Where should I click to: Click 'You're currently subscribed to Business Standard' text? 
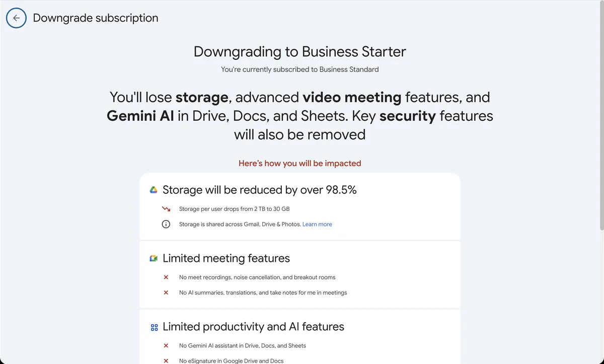(x=300, y=69)
